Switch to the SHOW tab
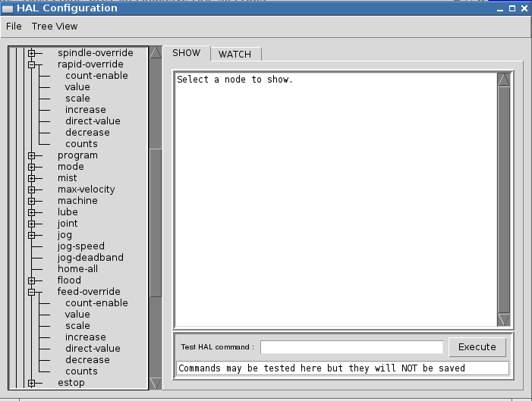The image size is (532, 401). click(186, 53)
